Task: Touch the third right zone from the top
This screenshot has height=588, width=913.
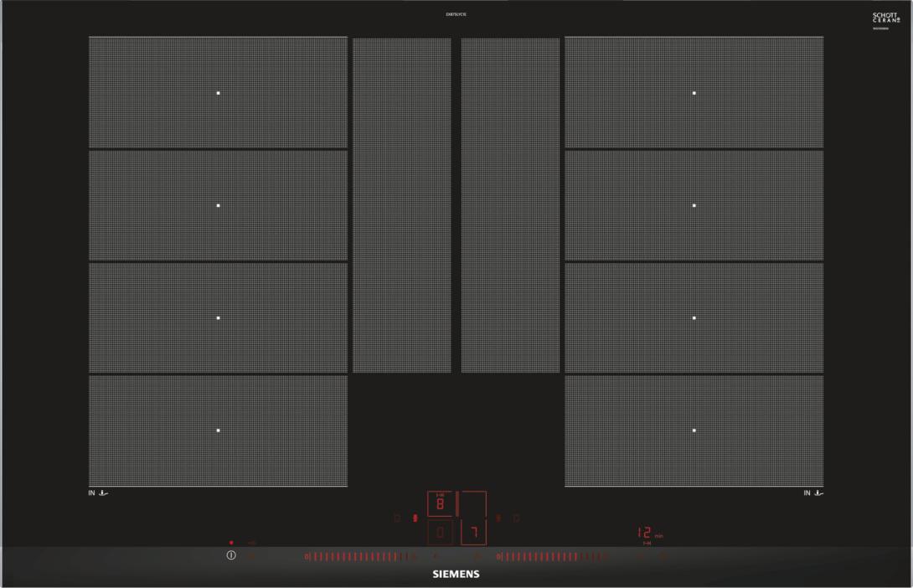Action: (x=694, y=318)
